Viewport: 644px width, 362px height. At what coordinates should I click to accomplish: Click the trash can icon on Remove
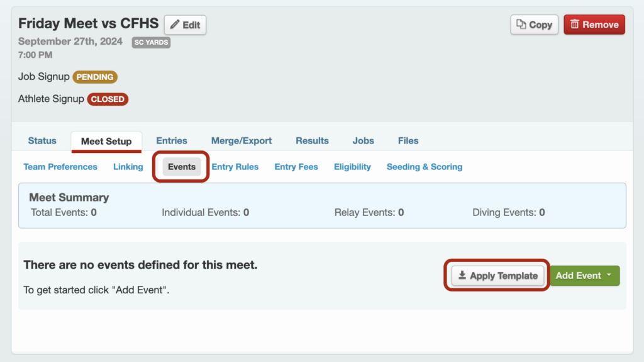point(575,25)
